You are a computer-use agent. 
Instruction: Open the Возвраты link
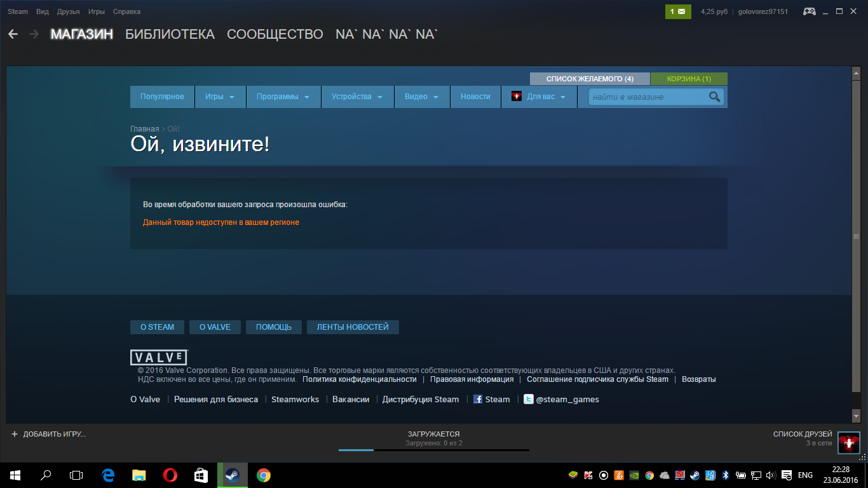pyautogui.click(x=698, y=379)
